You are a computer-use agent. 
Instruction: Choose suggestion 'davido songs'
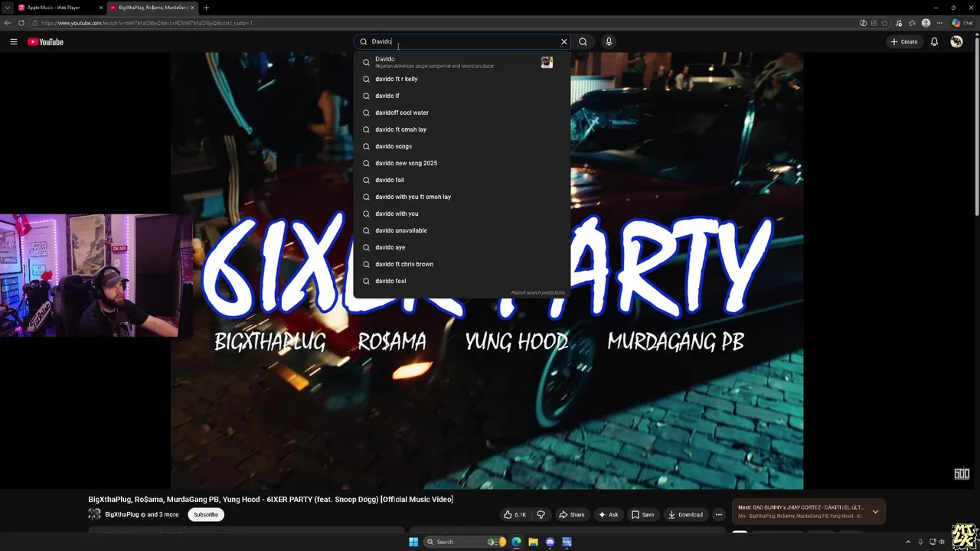point(462,146)
